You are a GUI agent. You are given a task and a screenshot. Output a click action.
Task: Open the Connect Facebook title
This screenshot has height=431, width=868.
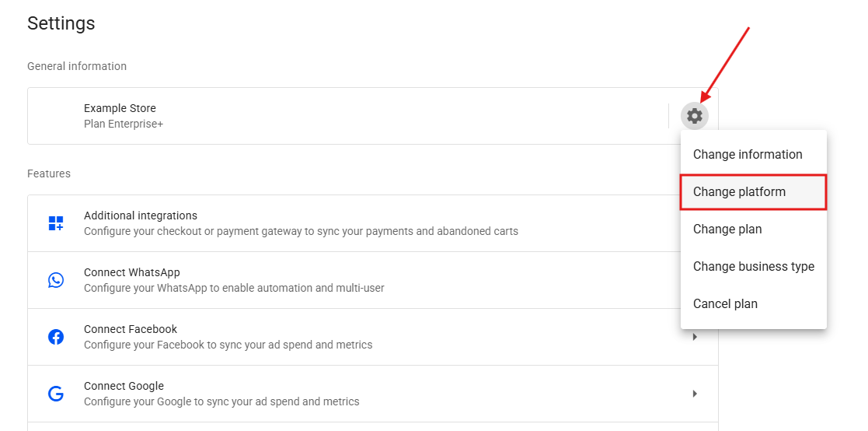(131, 329)
